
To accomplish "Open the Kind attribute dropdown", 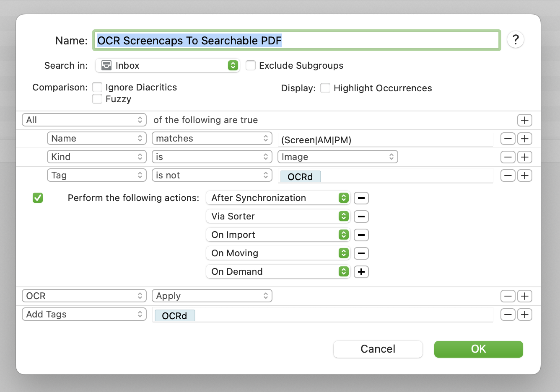I will pyautogui.click(x=96, y=157).
